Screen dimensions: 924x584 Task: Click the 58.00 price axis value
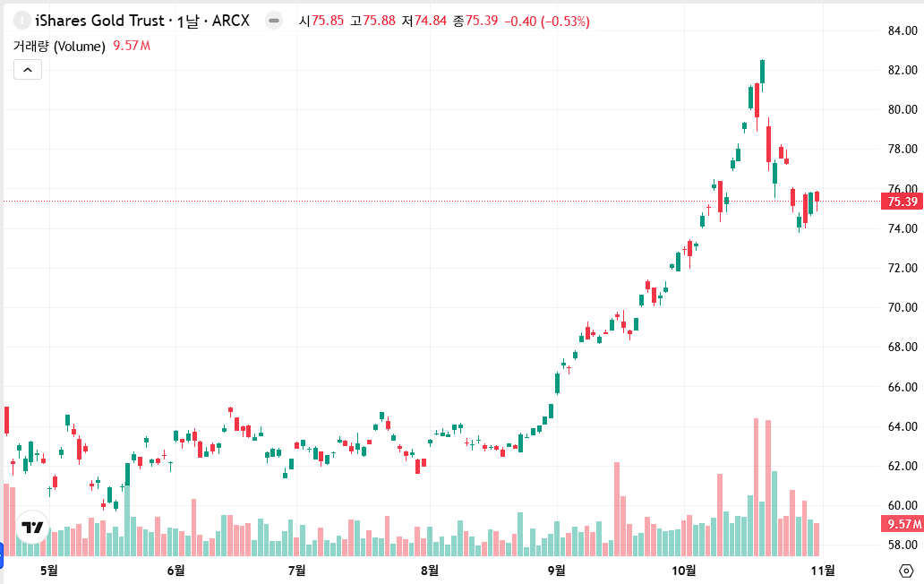[x=903, y=545]
